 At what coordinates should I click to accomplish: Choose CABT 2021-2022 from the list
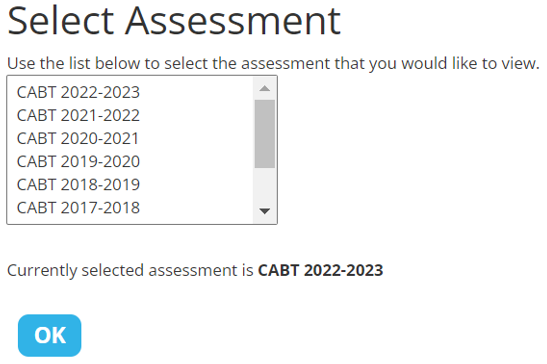[130, 116]
